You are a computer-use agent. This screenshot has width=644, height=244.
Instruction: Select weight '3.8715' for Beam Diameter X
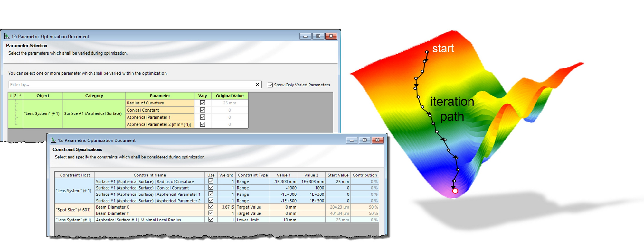(226, 207)
